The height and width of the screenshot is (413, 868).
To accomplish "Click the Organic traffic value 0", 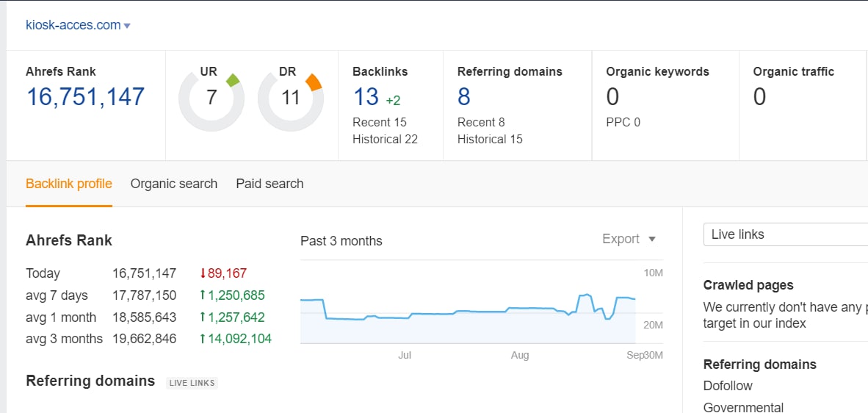I will point(759,97).
